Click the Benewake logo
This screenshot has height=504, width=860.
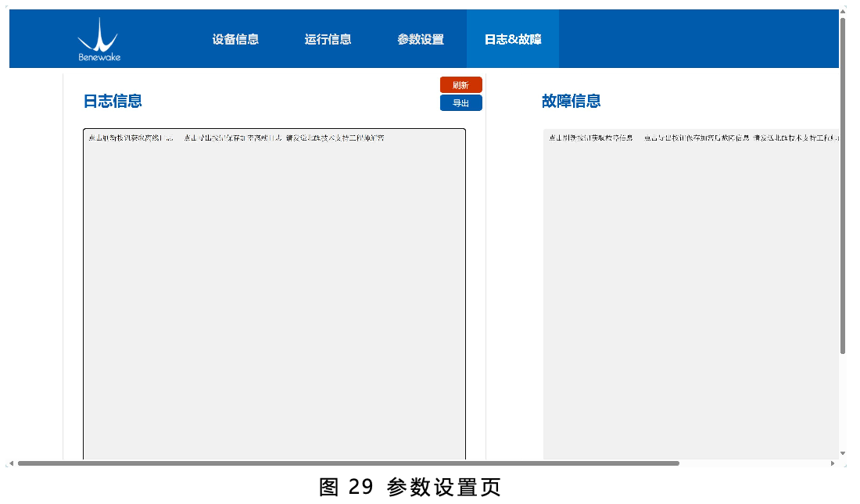click(x=99, y=40)
